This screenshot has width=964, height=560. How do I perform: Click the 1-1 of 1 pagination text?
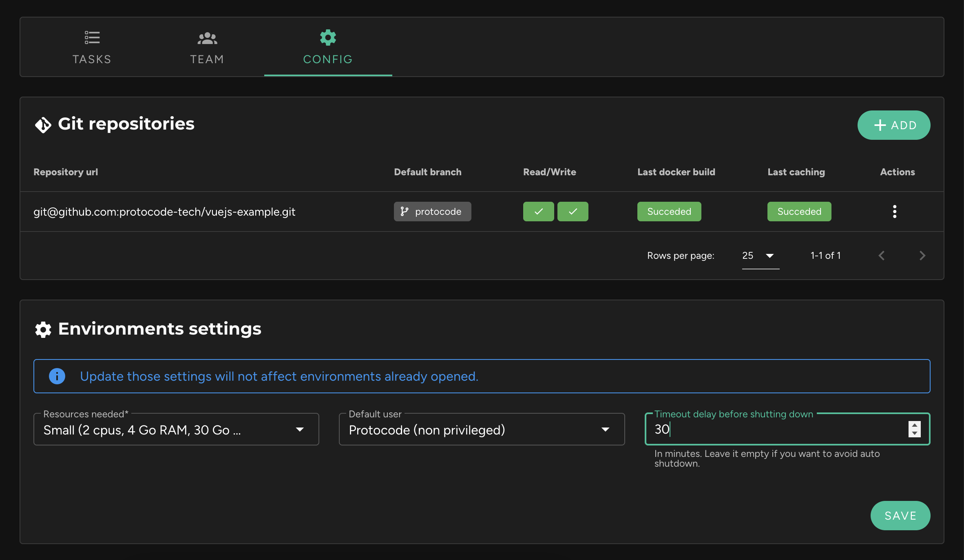(x=826, y=256)
